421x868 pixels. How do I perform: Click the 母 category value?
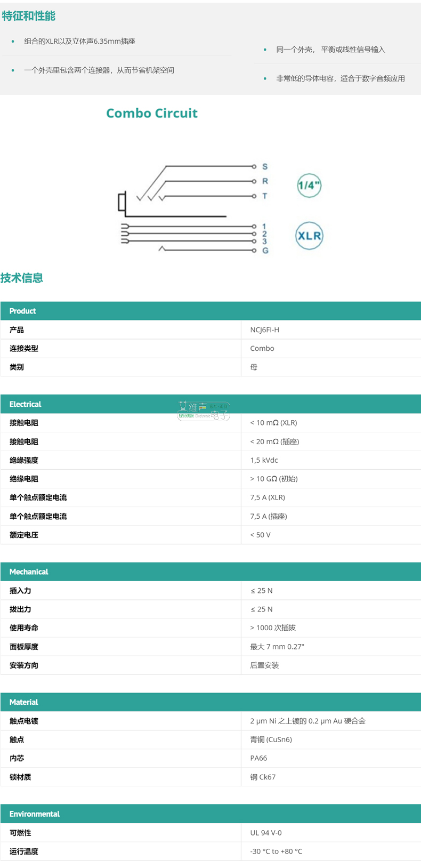click(254, 367)
